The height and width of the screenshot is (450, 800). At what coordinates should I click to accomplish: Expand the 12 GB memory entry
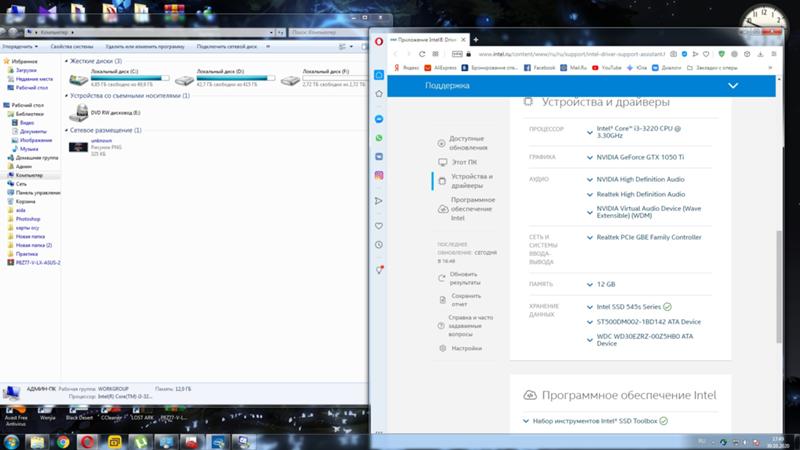(x=590, y=285)
